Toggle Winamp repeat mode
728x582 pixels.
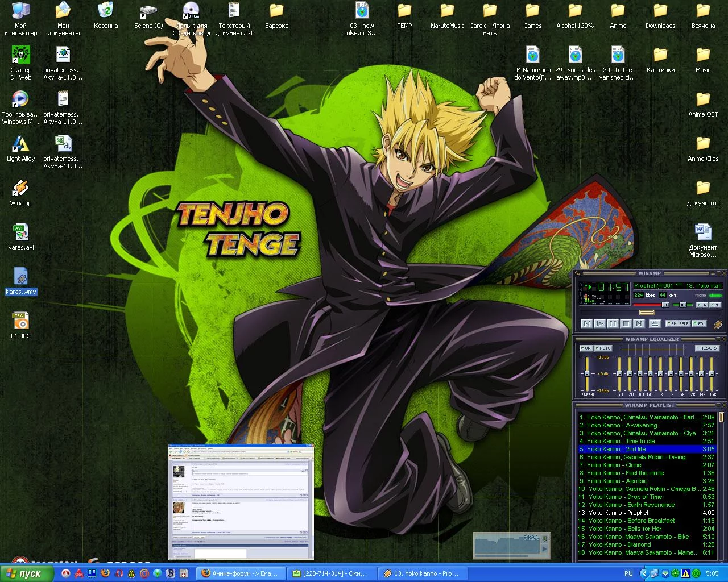[x=699, y=323]
